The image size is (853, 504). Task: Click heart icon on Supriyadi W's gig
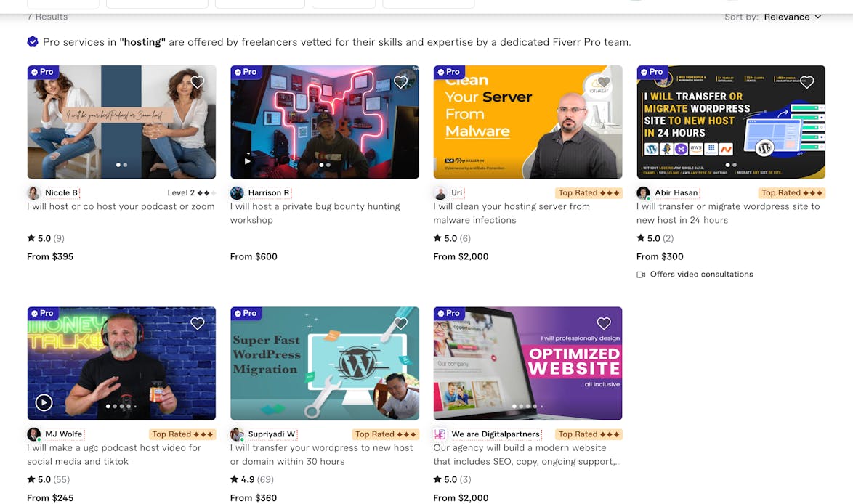tap(400, 324)
